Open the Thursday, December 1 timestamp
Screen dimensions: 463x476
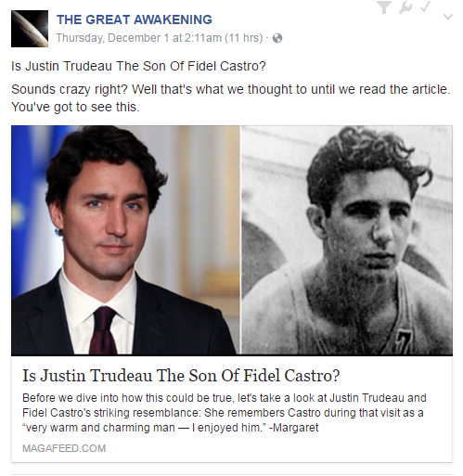138,38
